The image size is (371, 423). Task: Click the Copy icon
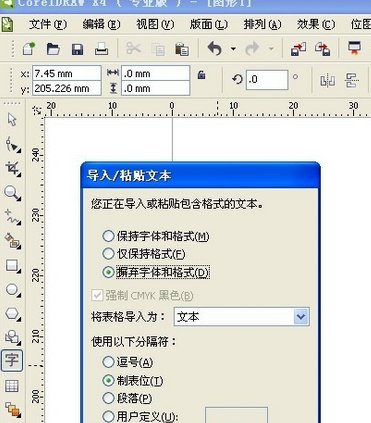point(158,50)
